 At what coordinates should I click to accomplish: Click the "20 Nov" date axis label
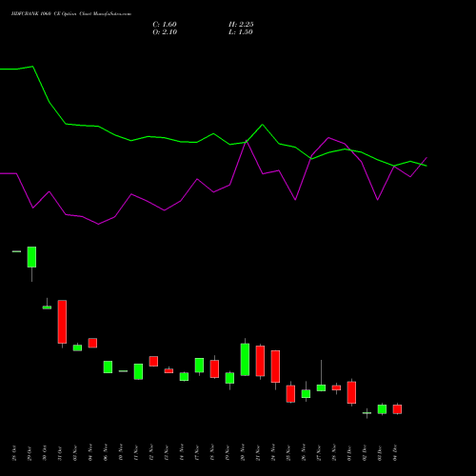point(243,453)
